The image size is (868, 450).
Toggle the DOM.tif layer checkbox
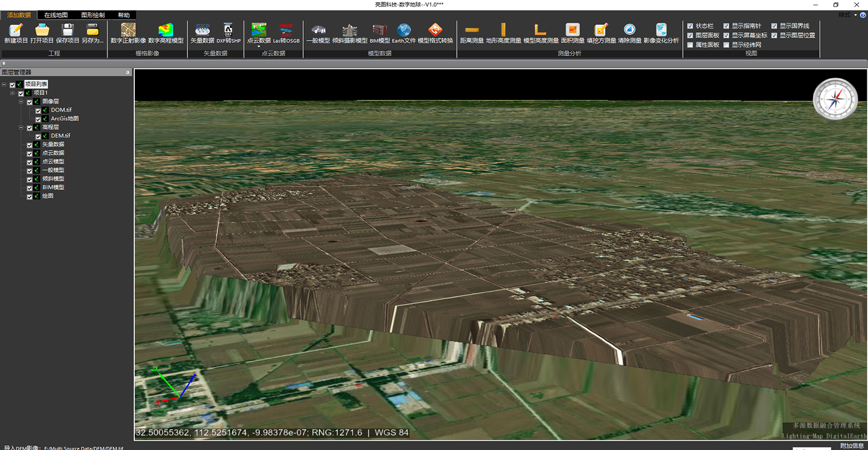click(38, 110)
